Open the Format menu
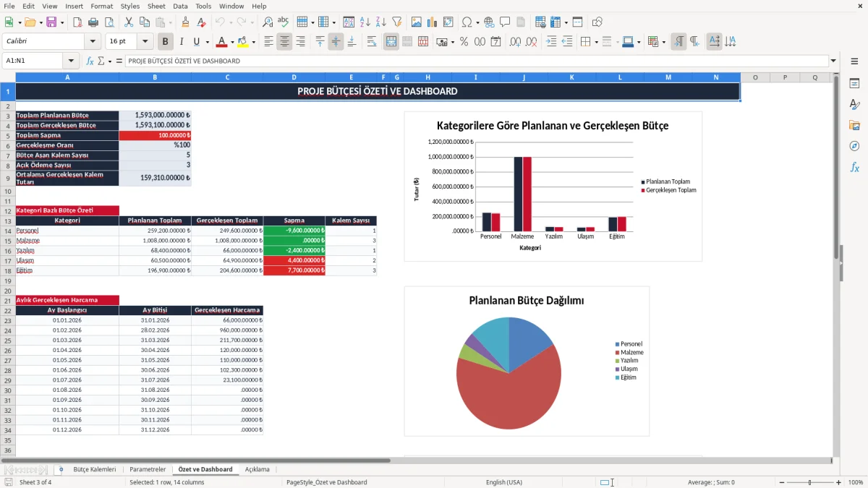The image size is (868, 488). pos(101,6)
